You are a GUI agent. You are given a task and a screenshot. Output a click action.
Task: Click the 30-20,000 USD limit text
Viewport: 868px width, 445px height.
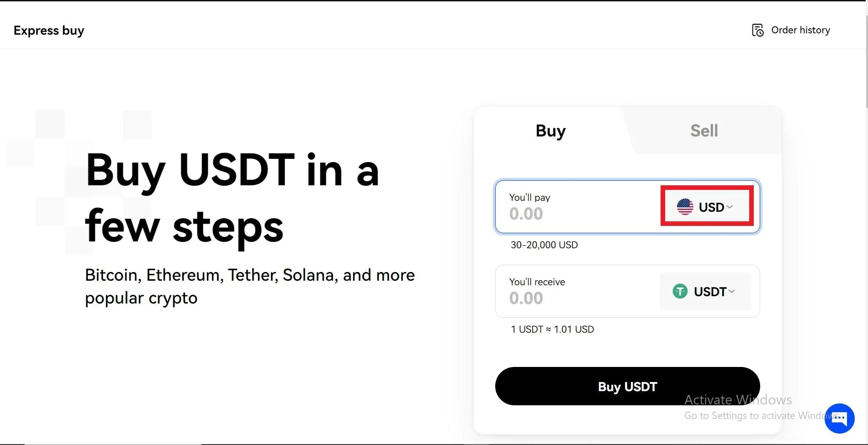[544, 245]
